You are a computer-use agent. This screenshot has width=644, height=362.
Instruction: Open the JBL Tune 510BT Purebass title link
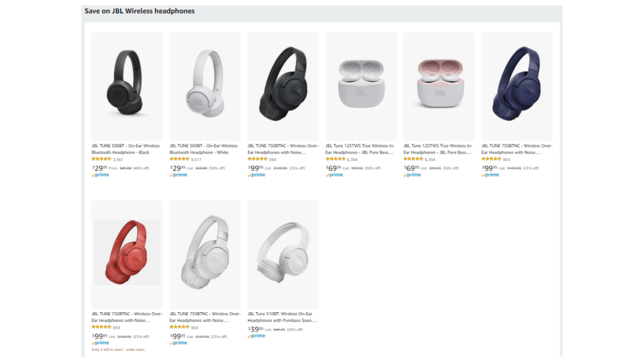[282, 317]
